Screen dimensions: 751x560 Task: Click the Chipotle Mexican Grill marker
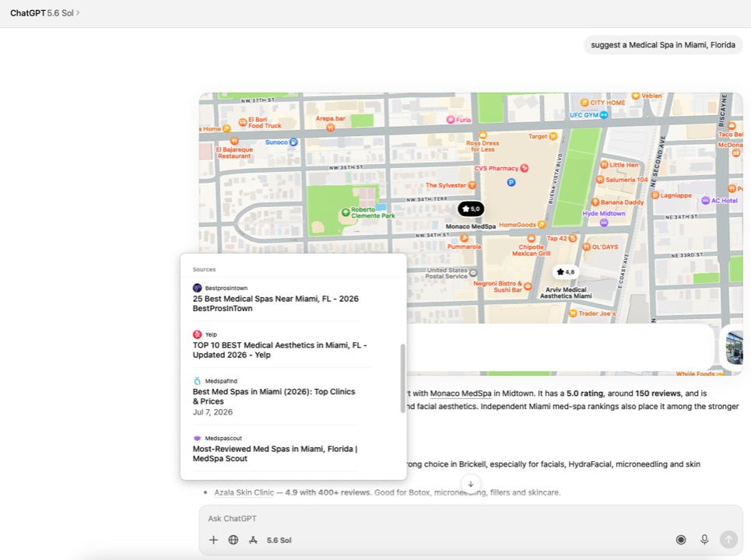point(531,238)
